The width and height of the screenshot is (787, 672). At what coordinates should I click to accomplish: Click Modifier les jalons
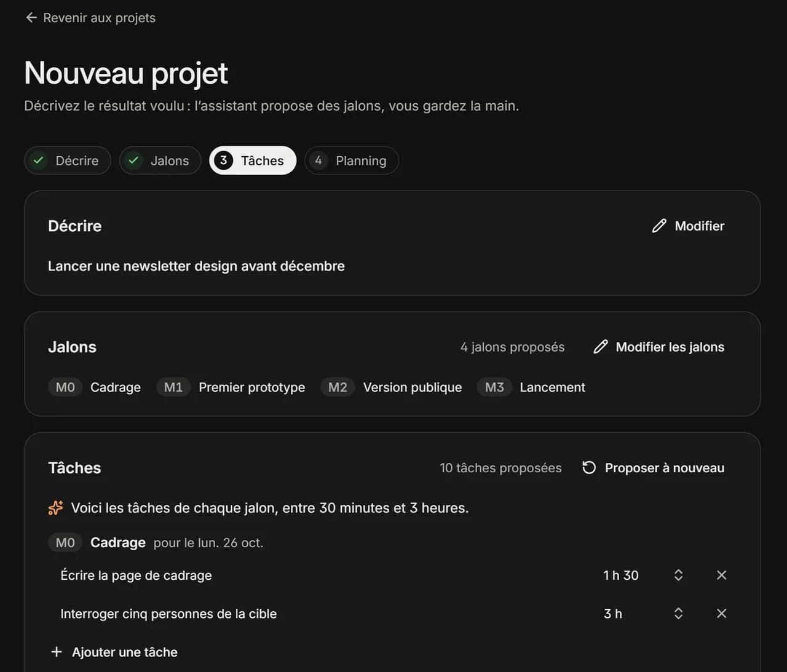(x=659, y=347)
